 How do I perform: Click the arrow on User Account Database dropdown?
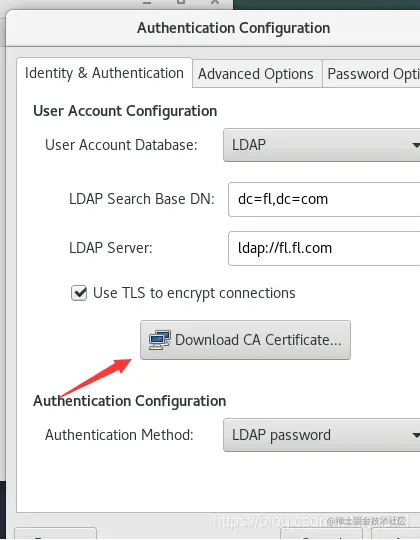pyautogui.click(x=416, y=145)
